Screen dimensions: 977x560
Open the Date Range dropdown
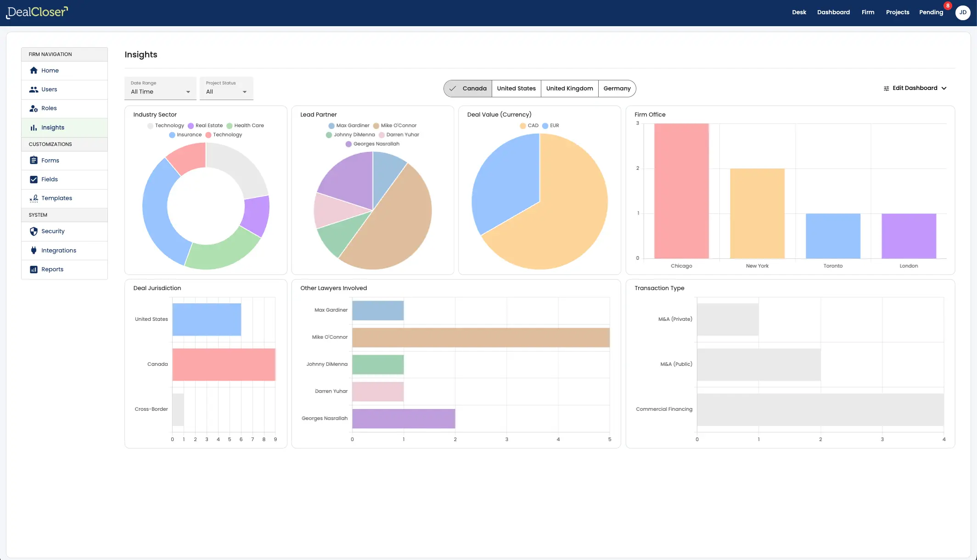tap(160, 88)
